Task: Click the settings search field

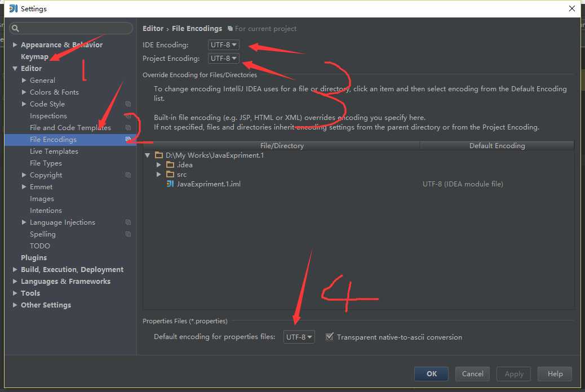Action: click(x=71, y=28)
